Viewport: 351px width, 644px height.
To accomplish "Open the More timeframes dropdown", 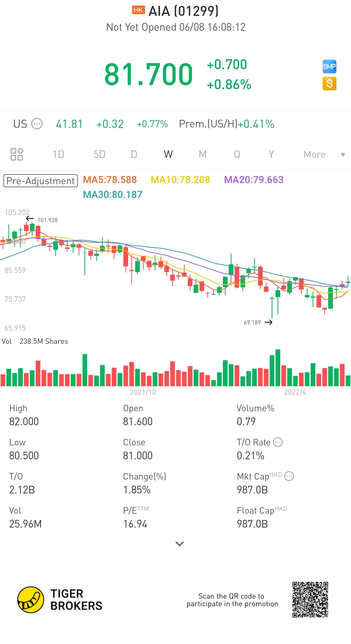I will (324, 154).
